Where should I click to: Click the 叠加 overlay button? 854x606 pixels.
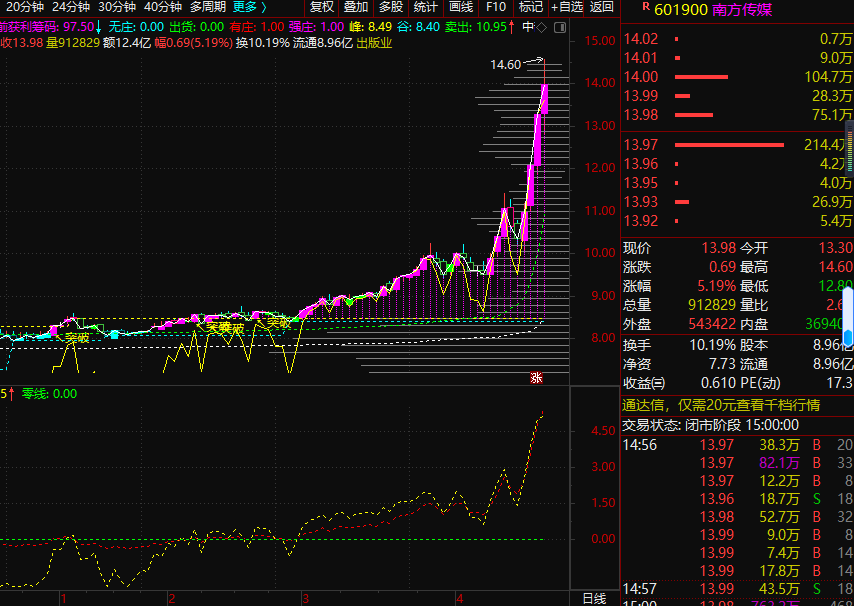coord(356,7)
